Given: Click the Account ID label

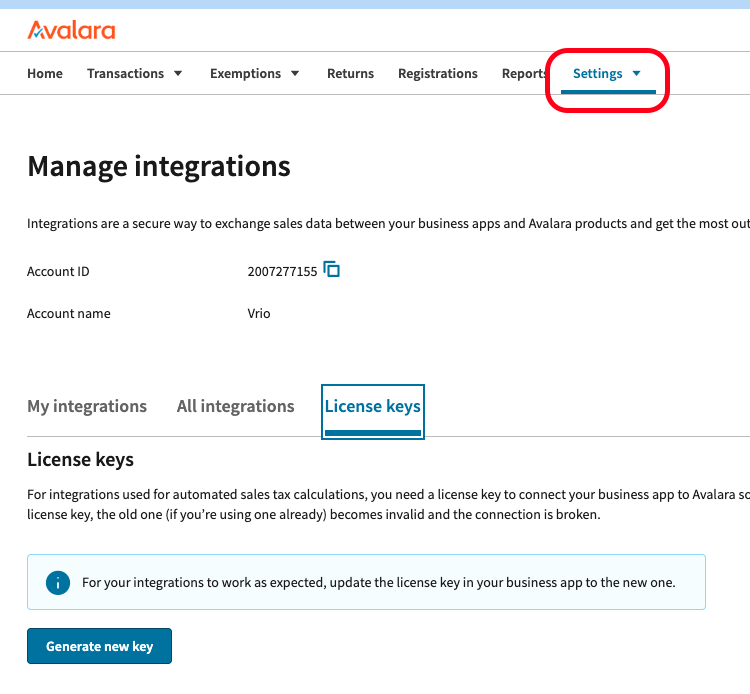Looking at the screenshot, I should coord(58,272).
